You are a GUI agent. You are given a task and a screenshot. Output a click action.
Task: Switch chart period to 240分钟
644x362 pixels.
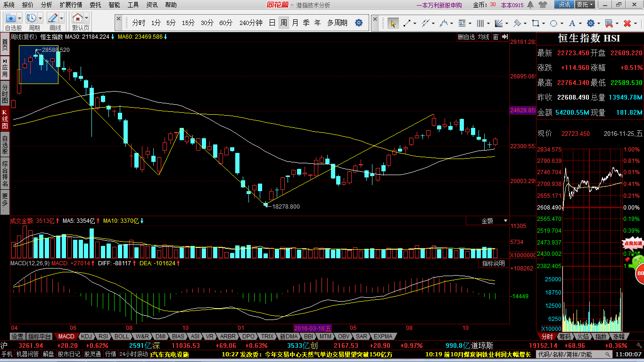tap(251, 23)
